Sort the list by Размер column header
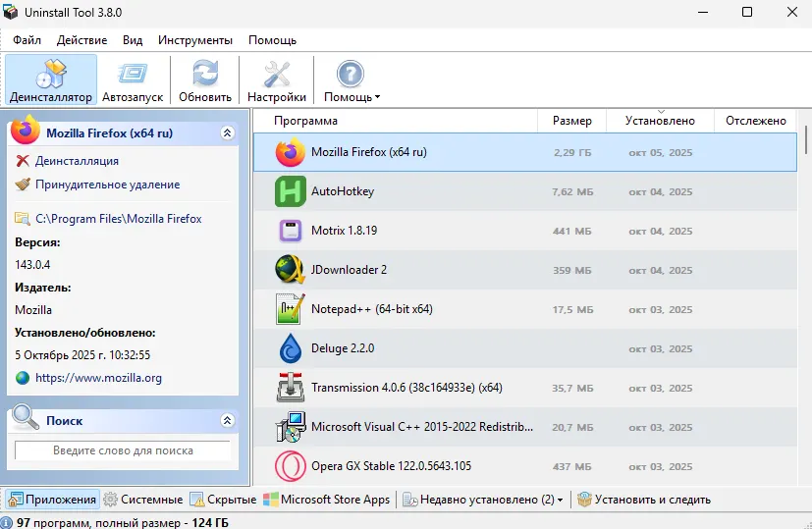This screenshot has height=529, width=812. (571, 121)
